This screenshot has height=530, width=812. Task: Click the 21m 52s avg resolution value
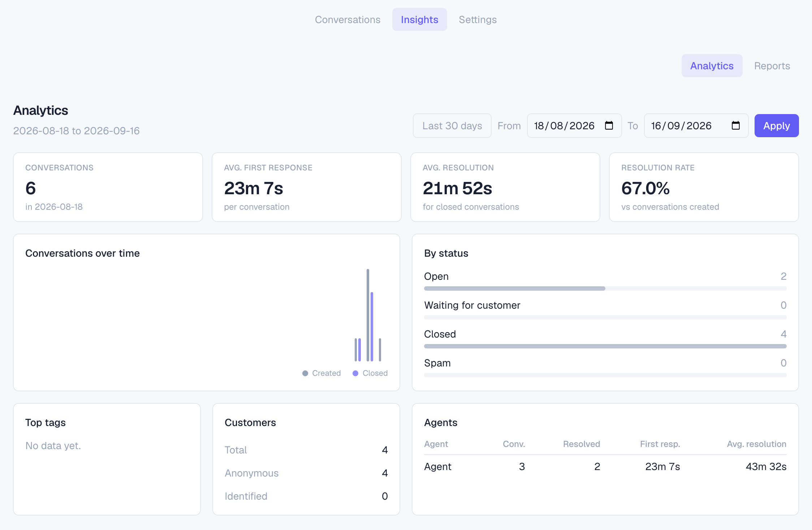[457, 188]
